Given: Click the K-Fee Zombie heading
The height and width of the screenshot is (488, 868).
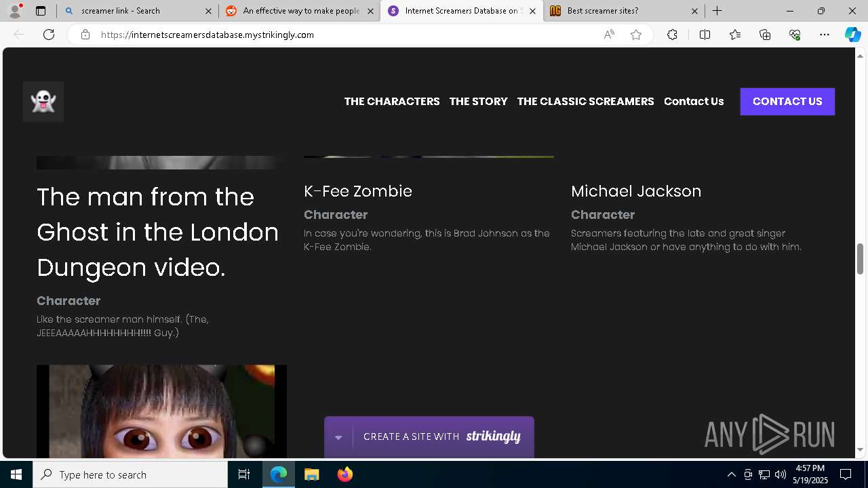Looking at the screenshot, I should [358, 191].
